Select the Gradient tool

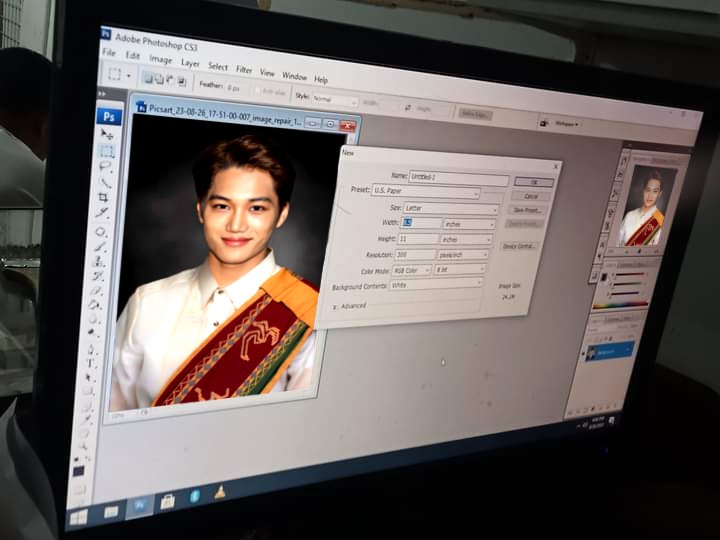click(x=95, y=305)
